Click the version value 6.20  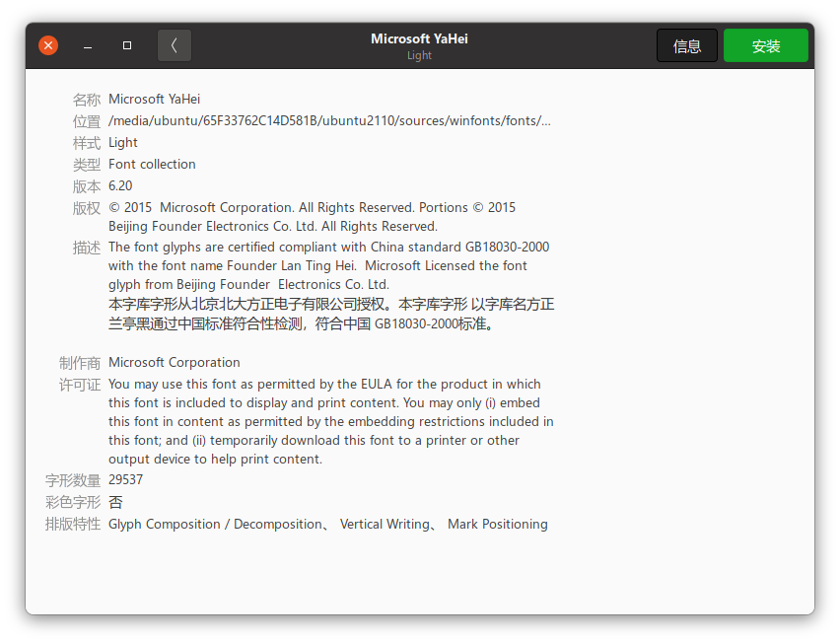120,186
